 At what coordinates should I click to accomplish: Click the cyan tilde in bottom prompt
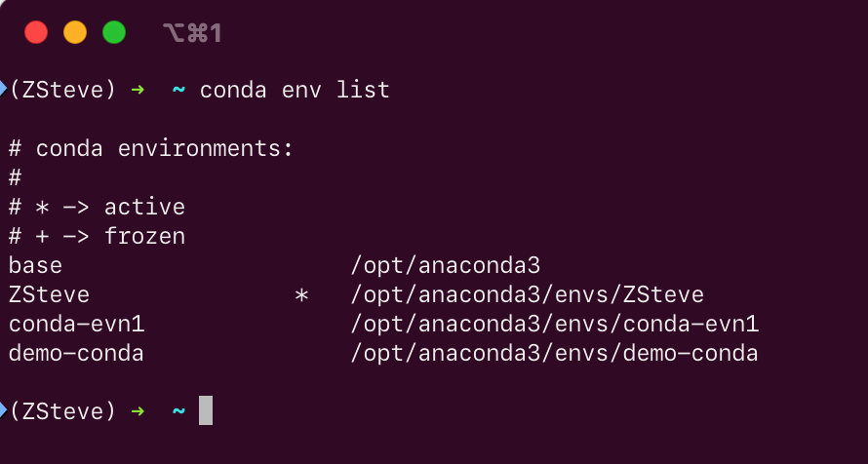[178, 411]
